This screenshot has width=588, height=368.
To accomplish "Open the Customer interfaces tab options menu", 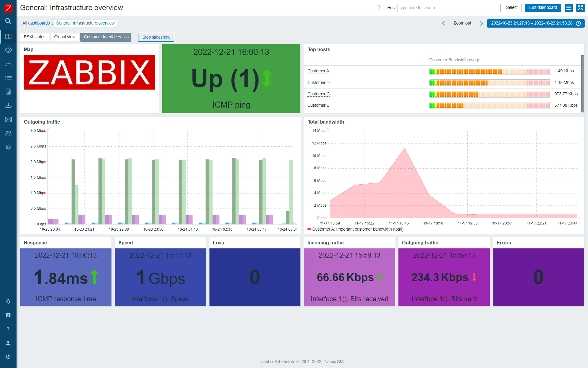I will [x=126, y=37].
